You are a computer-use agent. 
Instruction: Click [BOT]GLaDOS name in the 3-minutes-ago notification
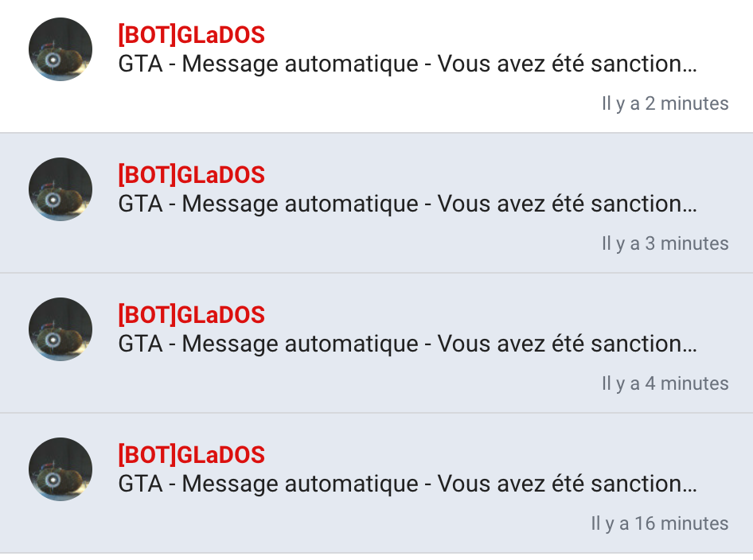(191, 175)
